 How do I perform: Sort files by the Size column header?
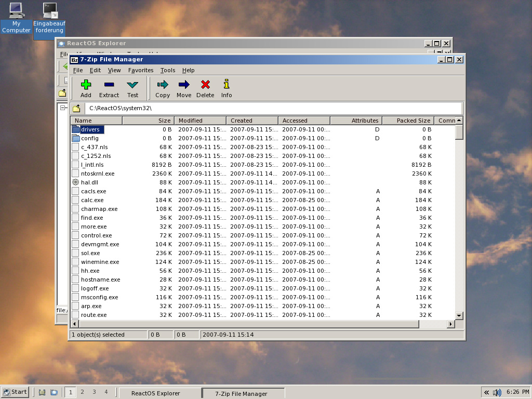[x=148, y=121]
